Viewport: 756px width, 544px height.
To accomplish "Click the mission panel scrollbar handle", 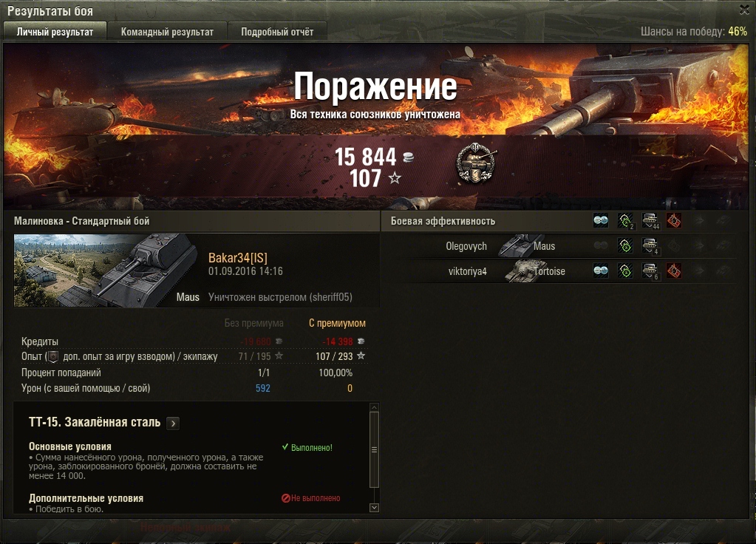I will click(374, 449).
